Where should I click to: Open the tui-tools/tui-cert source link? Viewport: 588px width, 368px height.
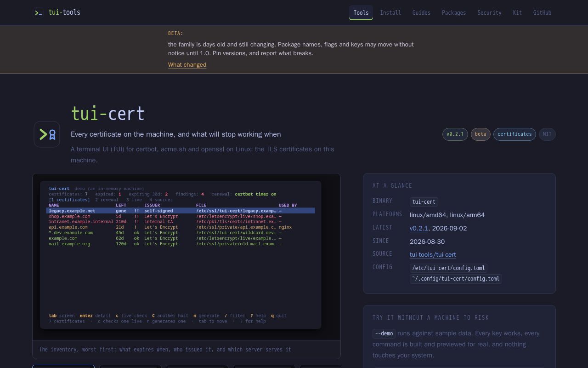[x=433, y=254]
